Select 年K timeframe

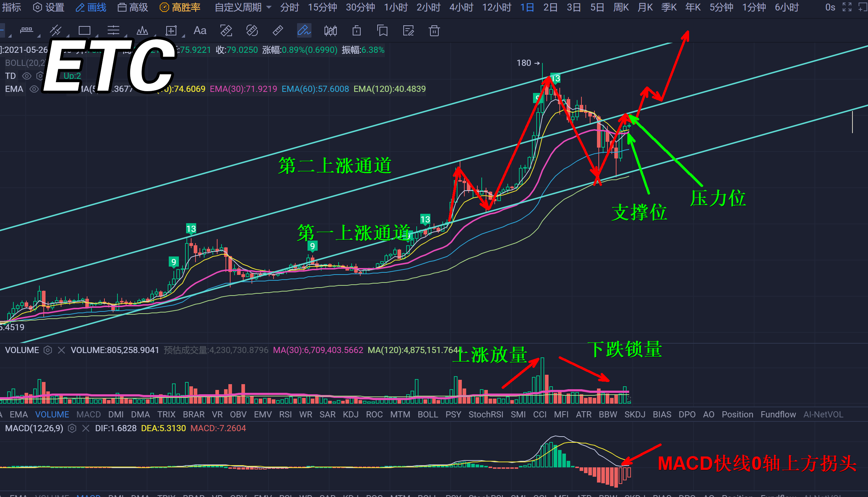(693, 7)
